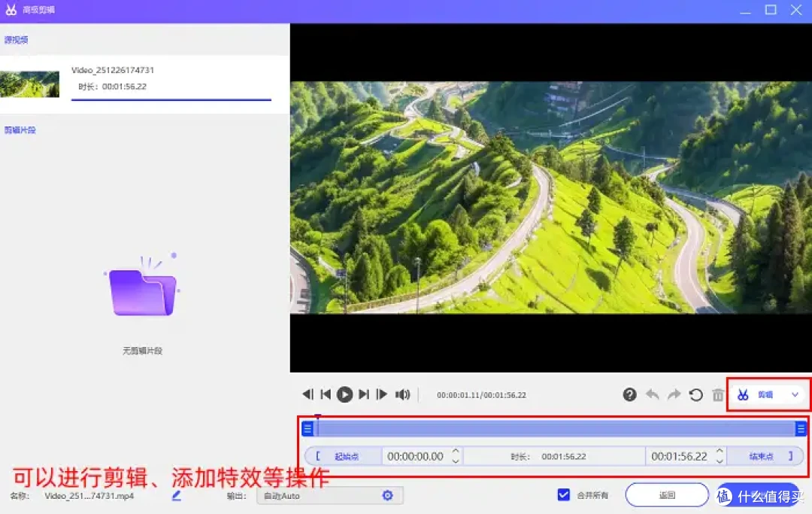Screen dimensions: 812x514
Task: Step forward one frame
Action: 382,394
